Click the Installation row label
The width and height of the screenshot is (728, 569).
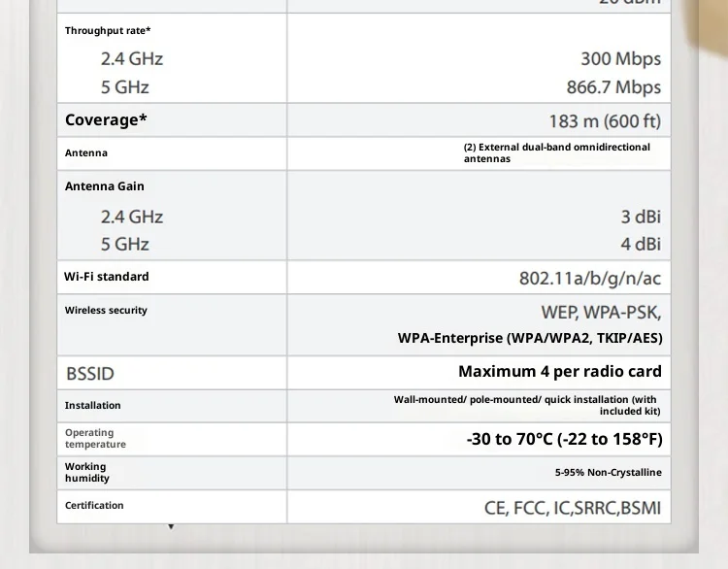tap(93, 406)
